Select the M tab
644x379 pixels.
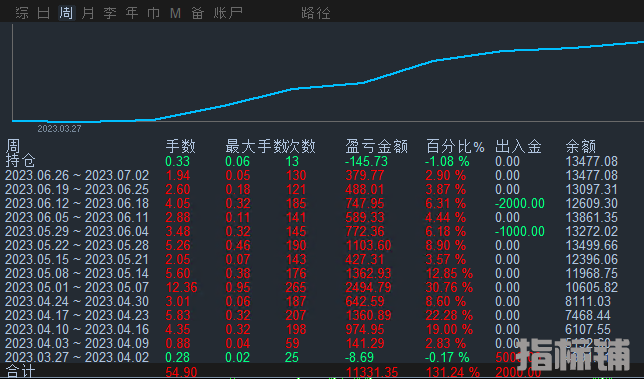tap(175, 13)
